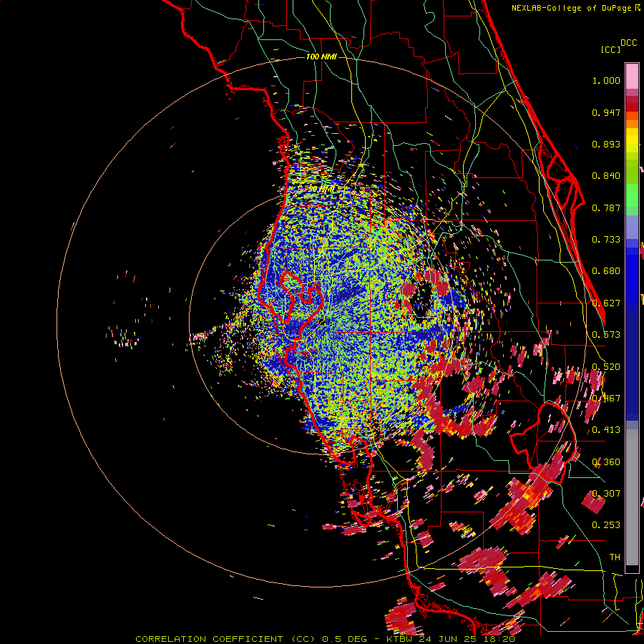
Task: Select the 0.253 scale value
Action: pyautogui.click(x=606, y=525)
